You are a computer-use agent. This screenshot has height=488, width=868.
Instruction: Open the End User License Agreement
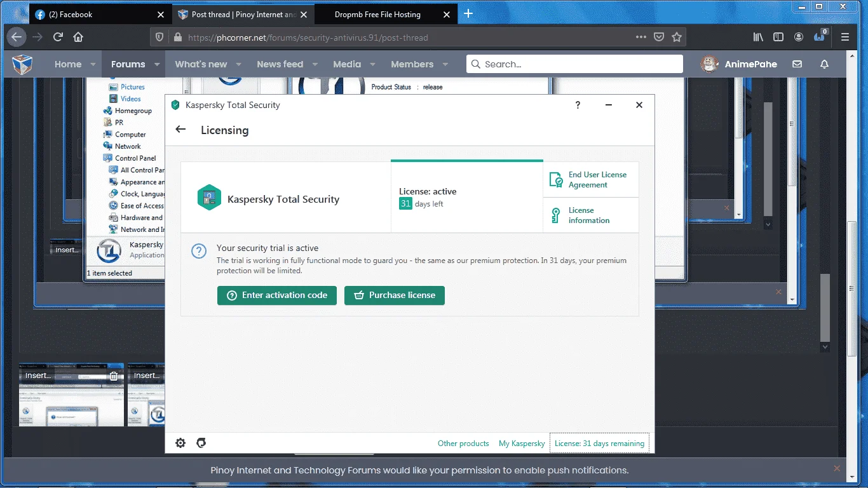click(x=591, y=180)
